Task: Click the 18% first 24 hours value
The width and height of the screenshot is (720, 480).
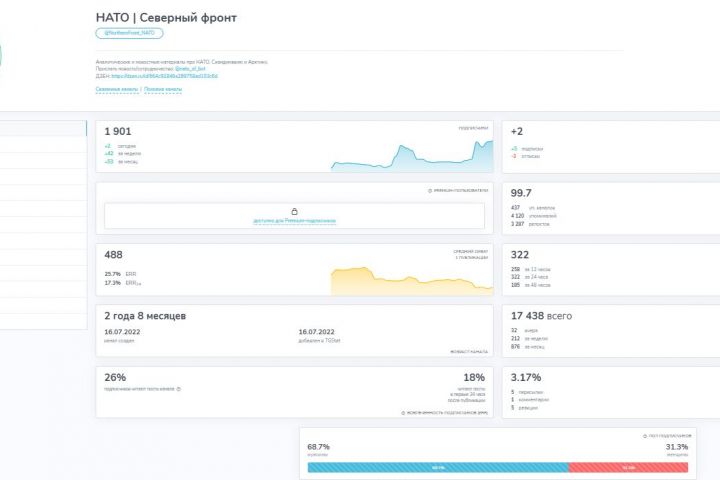Action: coord(474,378)
